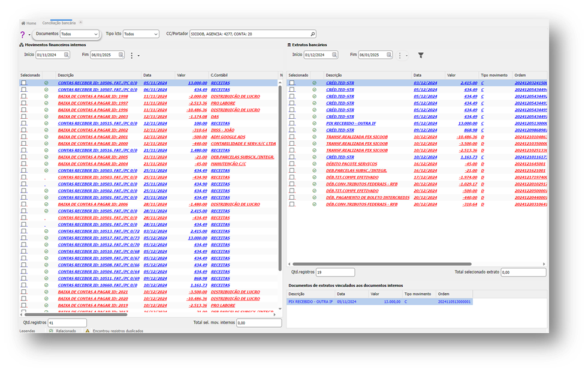
Task: Click the Home tab house icon
Action: (x=23, y=23)
